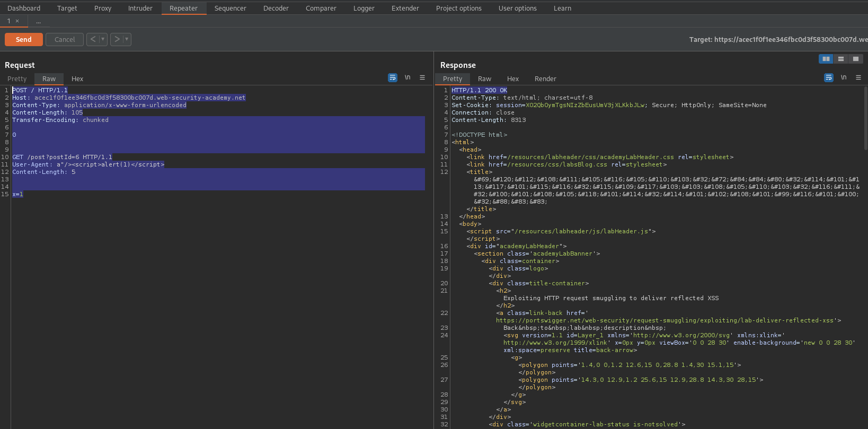The height and width of the screenshot is (429, 868).
Task: Add a new Repeater tab with the ellipsis tab
Action: (38, 21)
